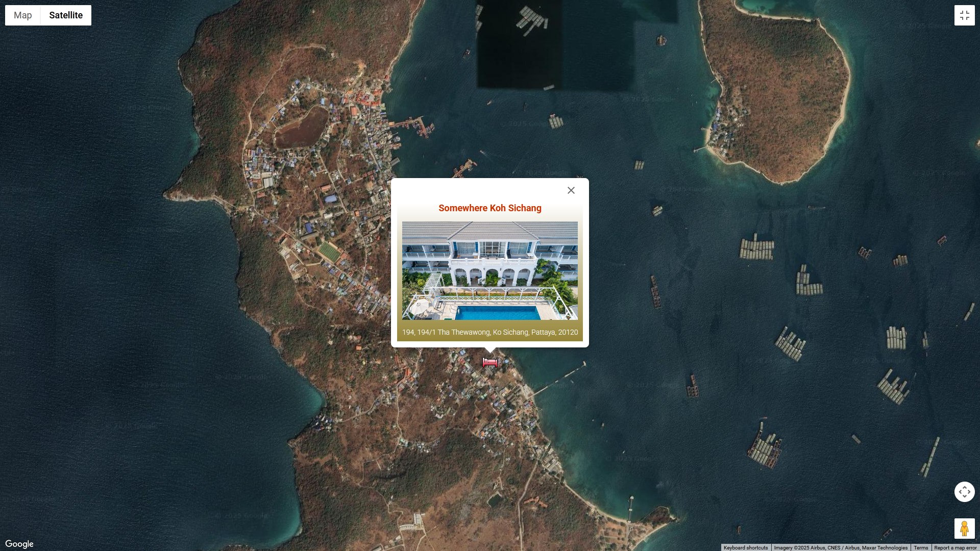Viewport: 980px width, 551px height.
Task: Click the Google logo on the map
Action: (19, 544)
